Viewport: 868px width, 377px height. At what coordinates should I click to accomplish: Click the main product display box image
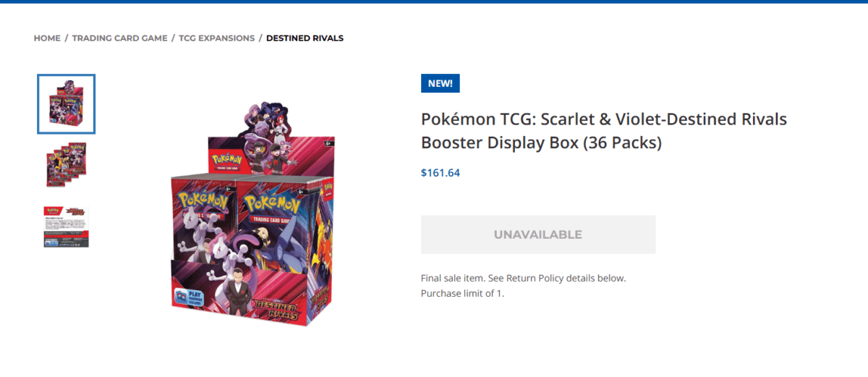[x=253, y=217]
